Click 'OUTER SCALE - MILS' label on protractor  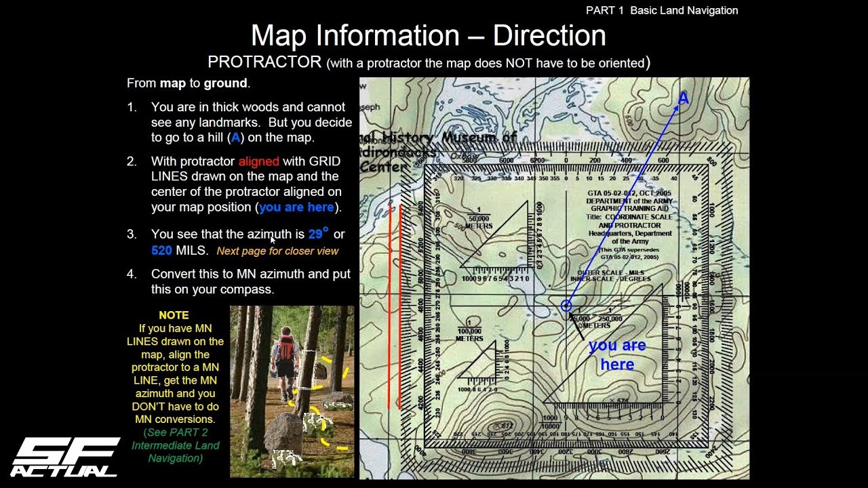click(x=610, y=272)
